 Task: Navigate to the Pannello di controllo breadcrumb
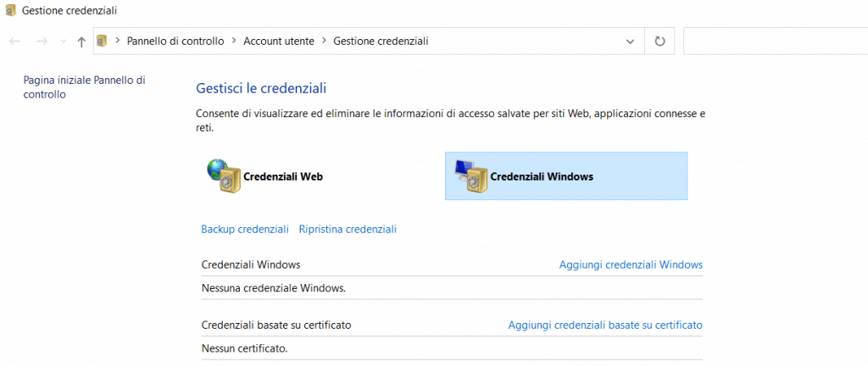coord(175,41)
